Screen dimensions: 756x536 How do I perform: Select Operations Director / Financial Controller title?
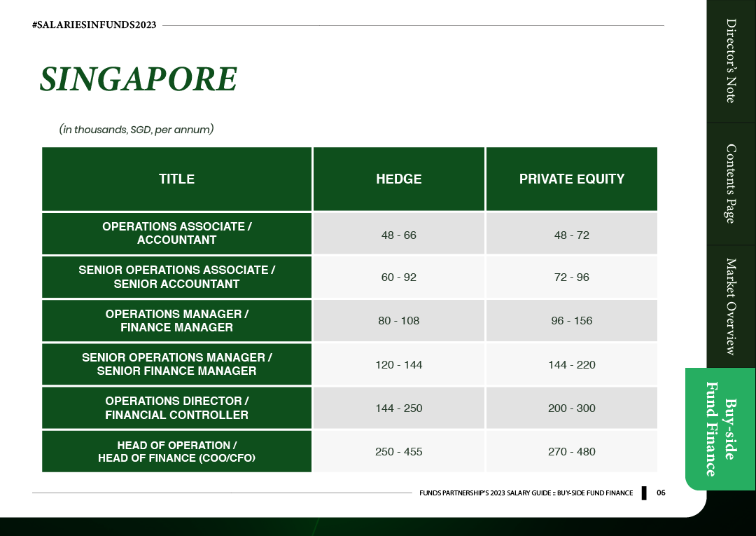(176, 408)
